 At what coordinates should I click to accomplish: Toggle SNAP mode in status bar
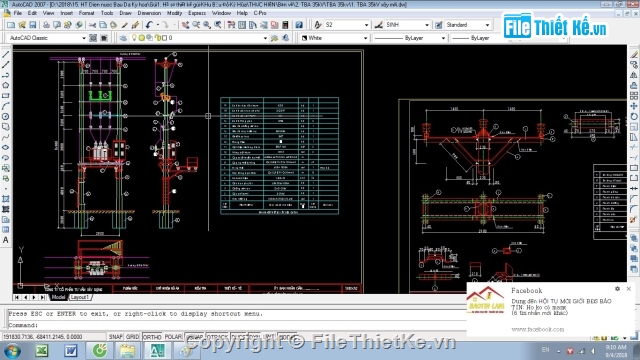click(116, 337)
